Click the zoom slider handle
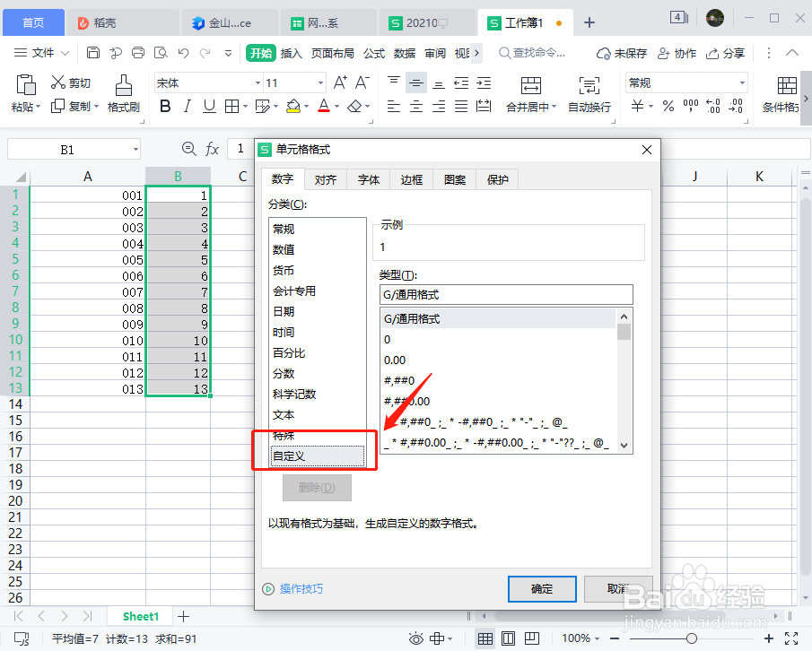 pyautogui.click(x=692, y=638)
